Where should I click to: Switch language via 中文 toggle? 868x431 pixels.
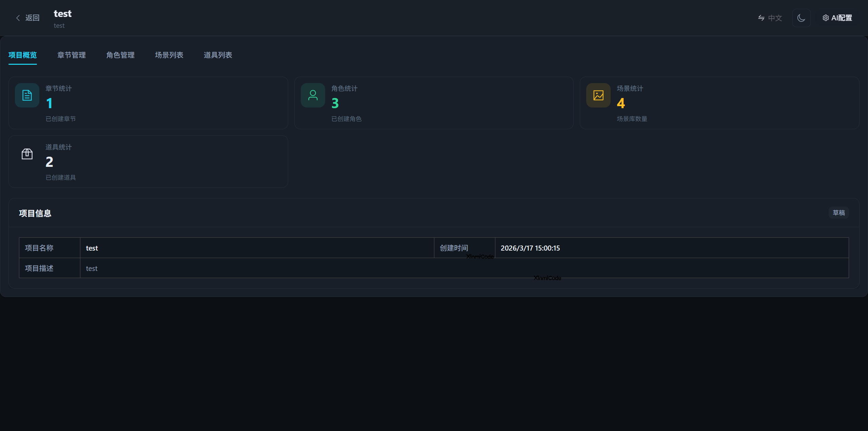tap(775, 18)
